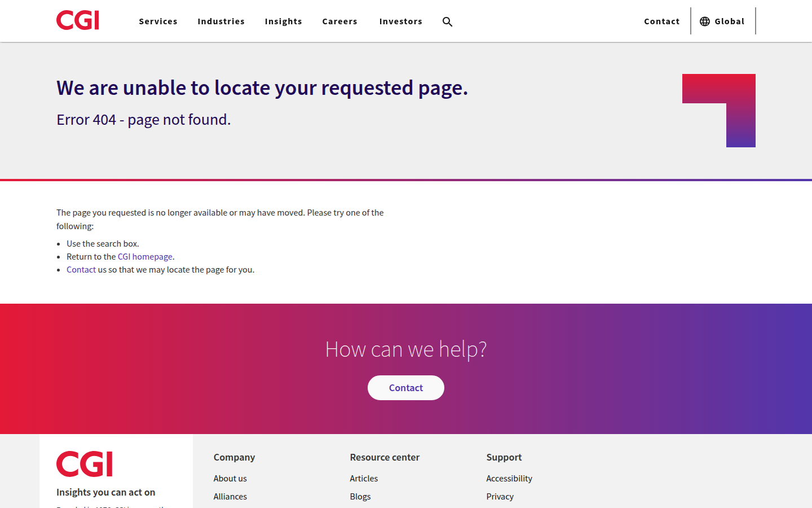The height and width of the screenshot is (508, 812).
Task: Open About us footer link
Action: pyautogui.click(x=230, y=479)
